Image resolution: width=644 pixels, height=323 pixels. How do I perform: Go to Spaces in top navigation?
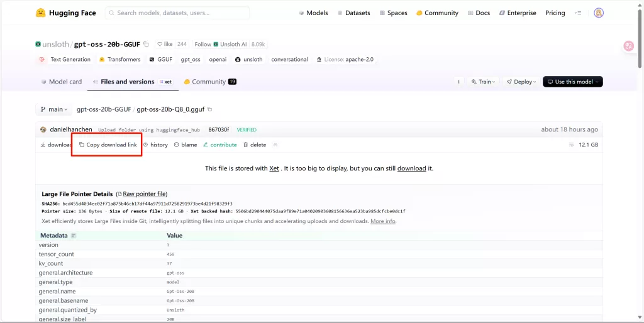394,13
